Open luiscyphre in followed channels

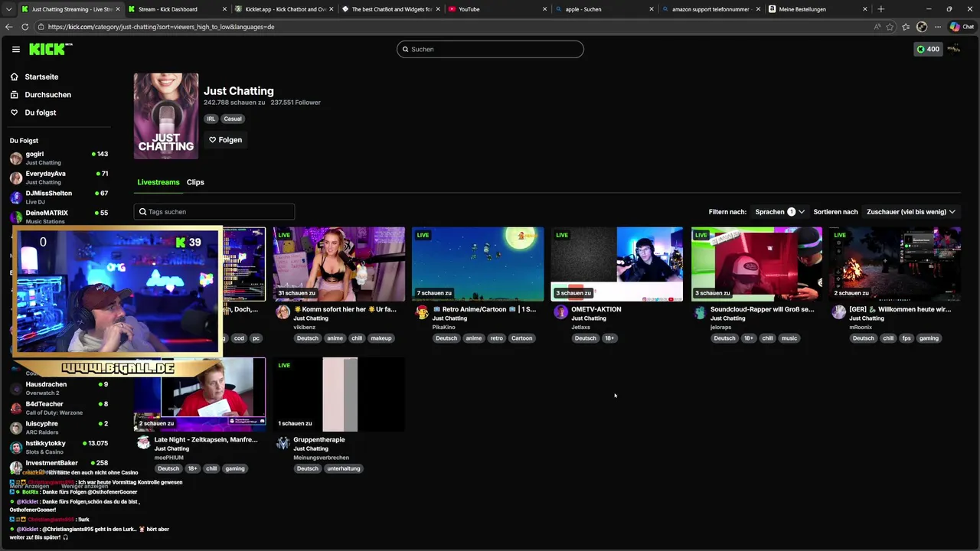pos(60,427)
